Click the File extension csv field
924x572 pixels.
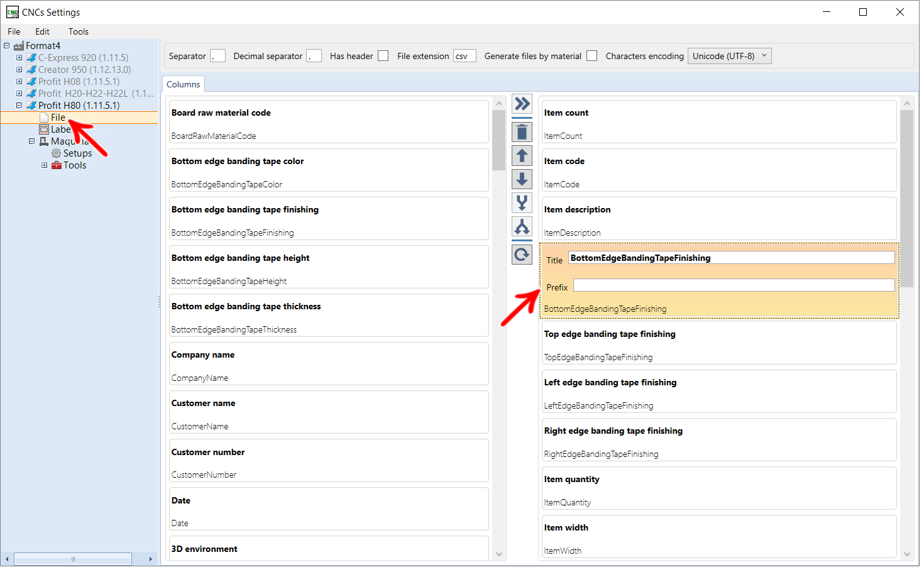[465, 56]
